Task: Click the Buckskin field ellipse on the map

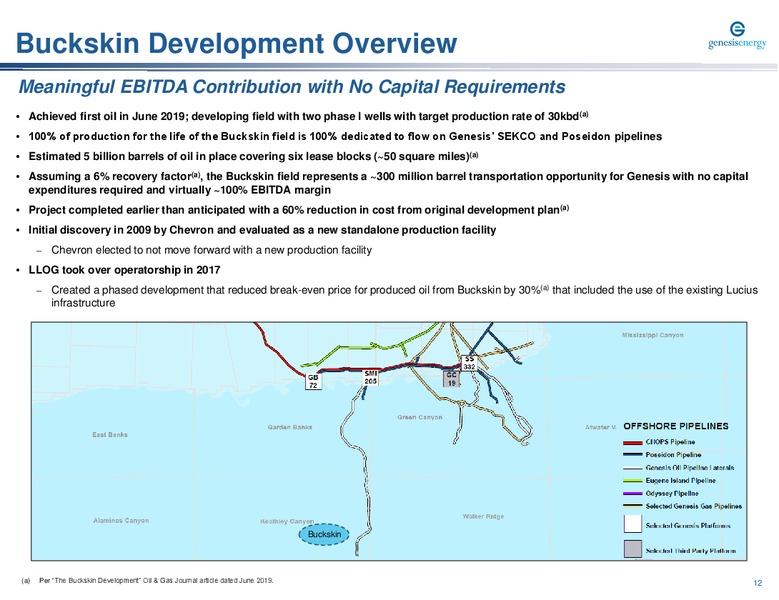Action: tap(324, 534)
